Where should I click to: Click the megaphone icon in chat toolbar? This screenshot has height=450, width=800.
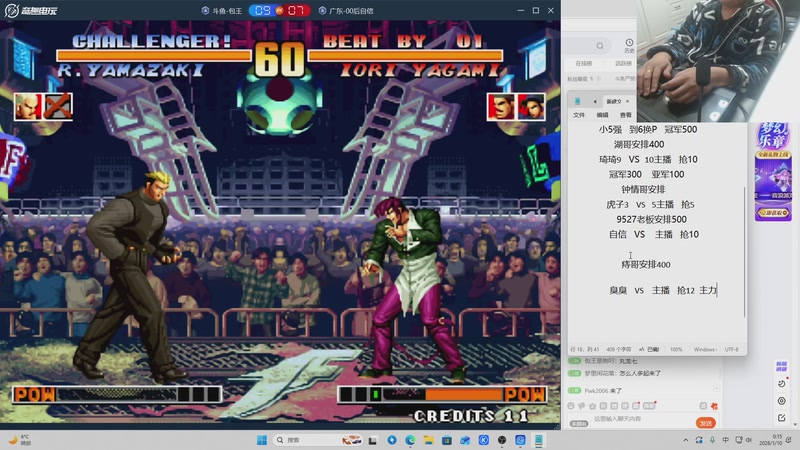(x=582, y=406)
